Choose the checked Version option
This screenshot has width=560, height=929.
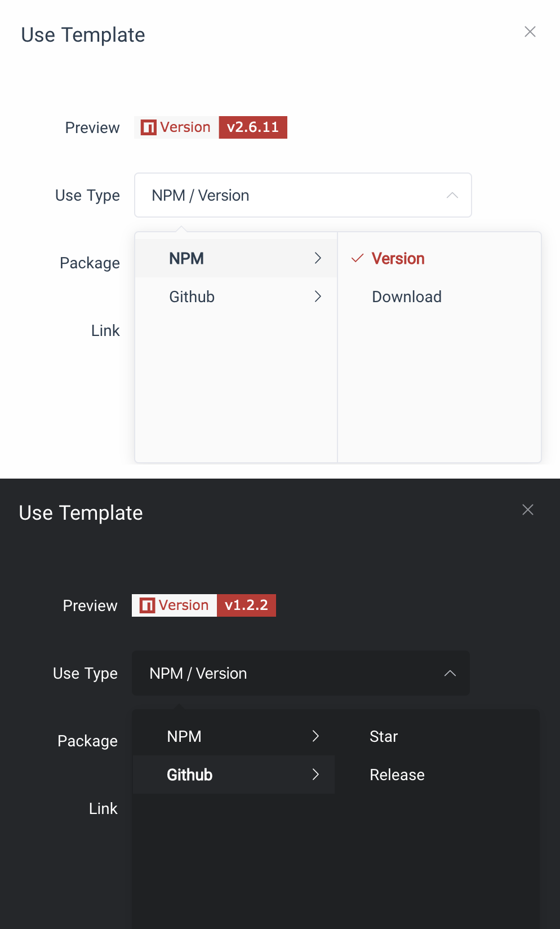coord(398,258)
